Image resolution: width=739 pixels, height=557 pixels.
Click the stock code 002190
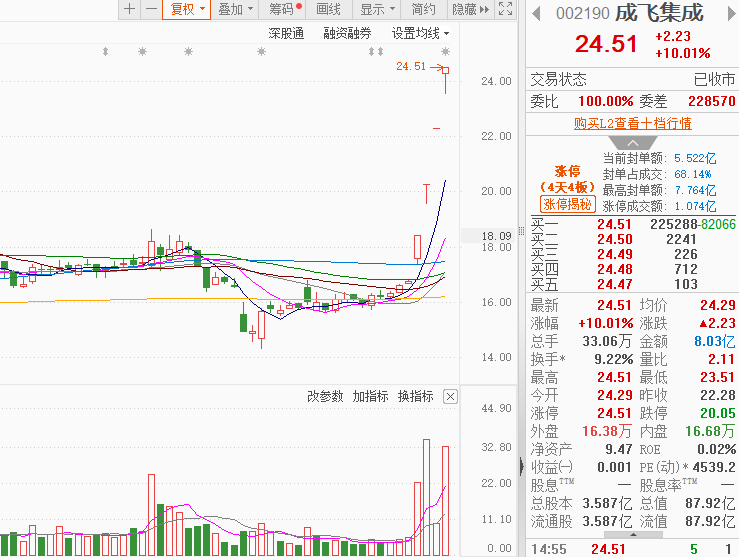[583, 13]
